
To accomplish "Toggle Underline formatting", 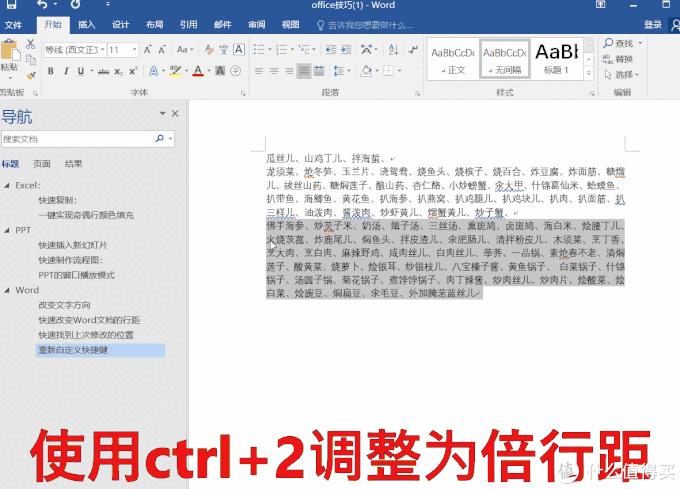I will pos(81,71).
